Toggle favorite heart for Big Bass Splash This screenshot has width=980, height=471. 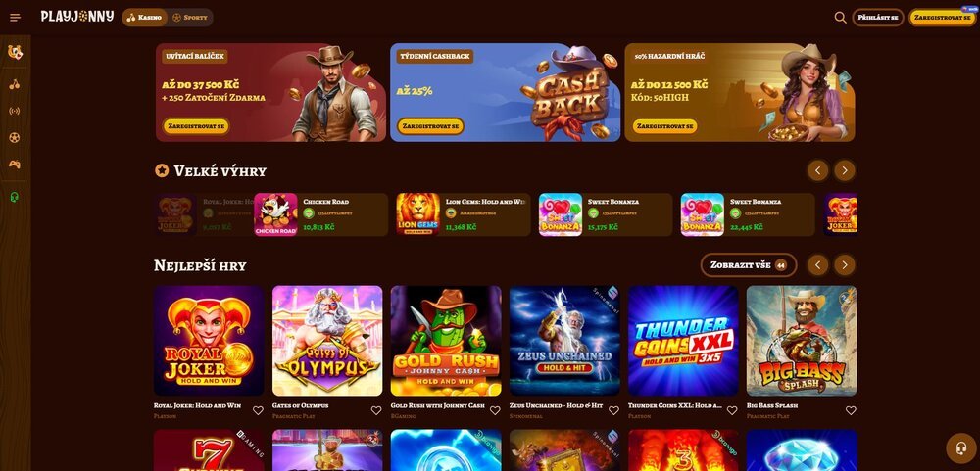(x=851, y=410)
